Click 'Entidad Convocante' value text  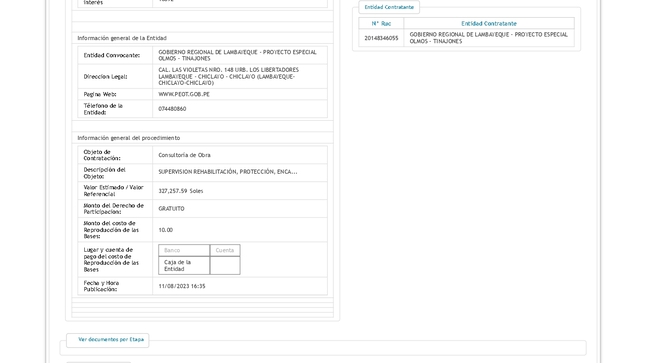237,55
